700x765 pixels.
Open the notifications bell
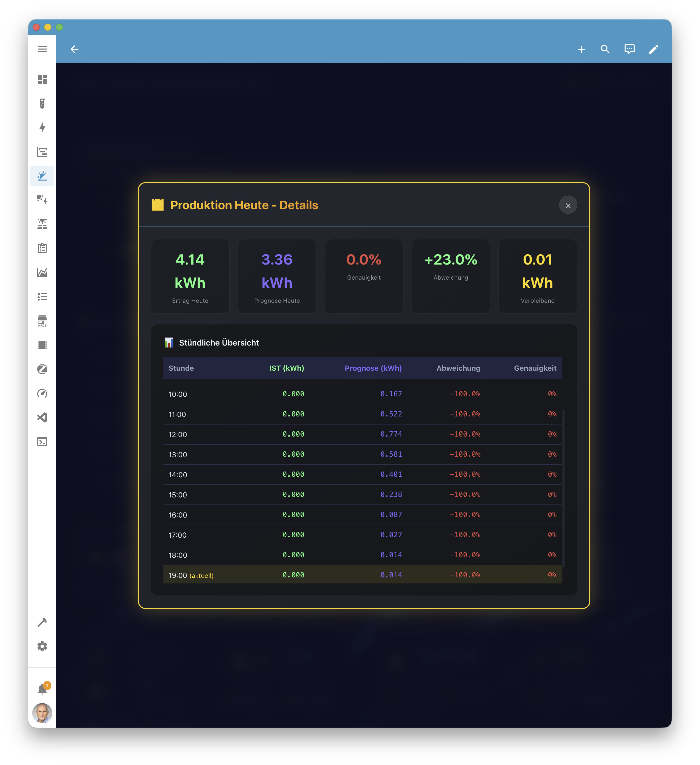42,689
